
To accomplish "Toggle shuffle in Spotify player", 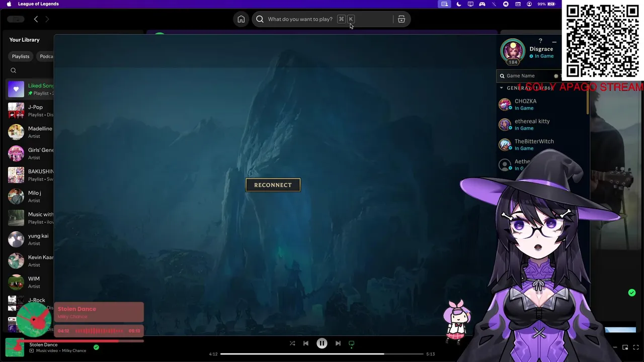I will pos(292,343).
